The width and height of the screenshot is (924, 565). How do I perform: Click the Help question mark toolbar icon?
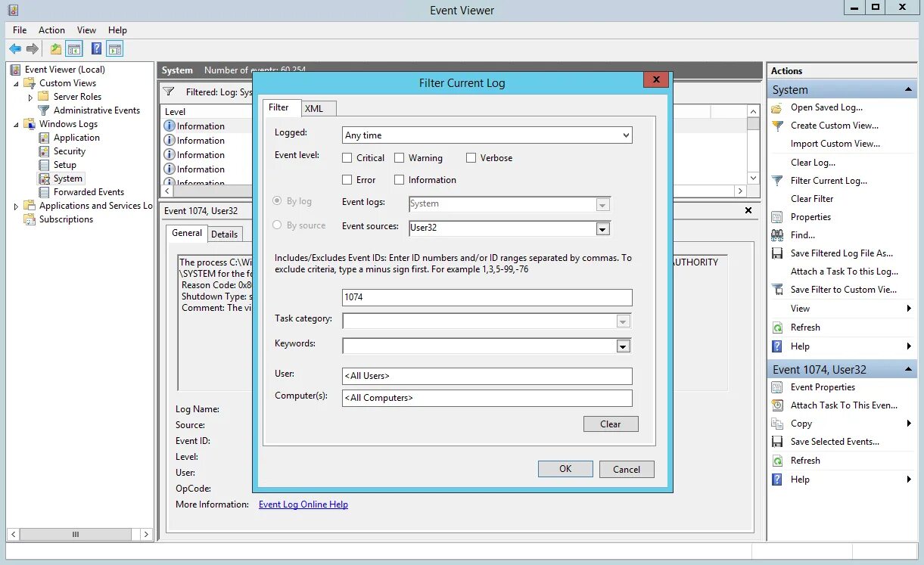[x=96, y=48]
